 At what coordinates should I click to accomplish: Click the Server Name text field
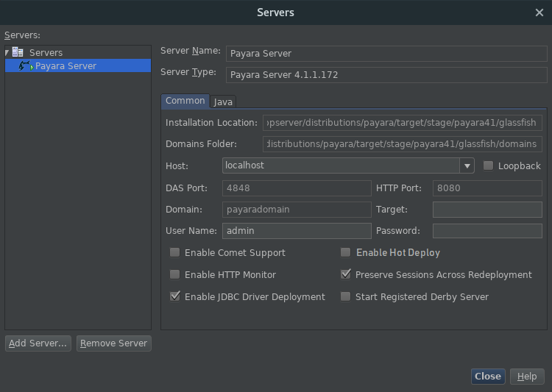386,54
